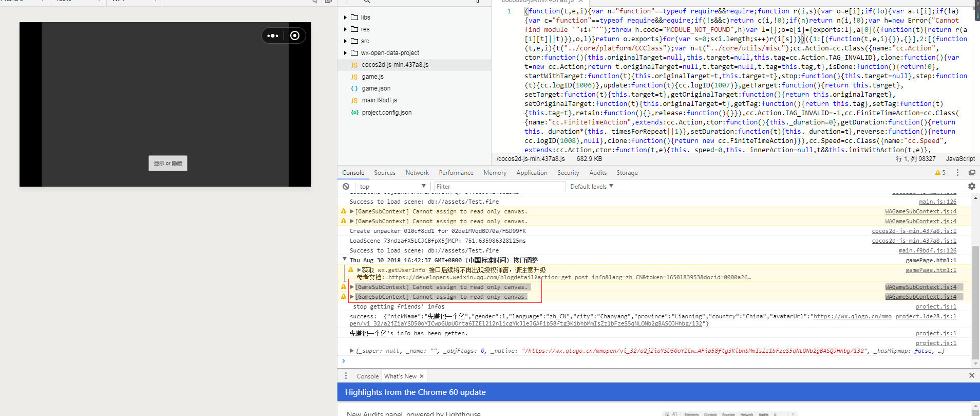Open the developers.weixin.qq.com reference document link
This screenshot has width=980, height=416.
570,277
